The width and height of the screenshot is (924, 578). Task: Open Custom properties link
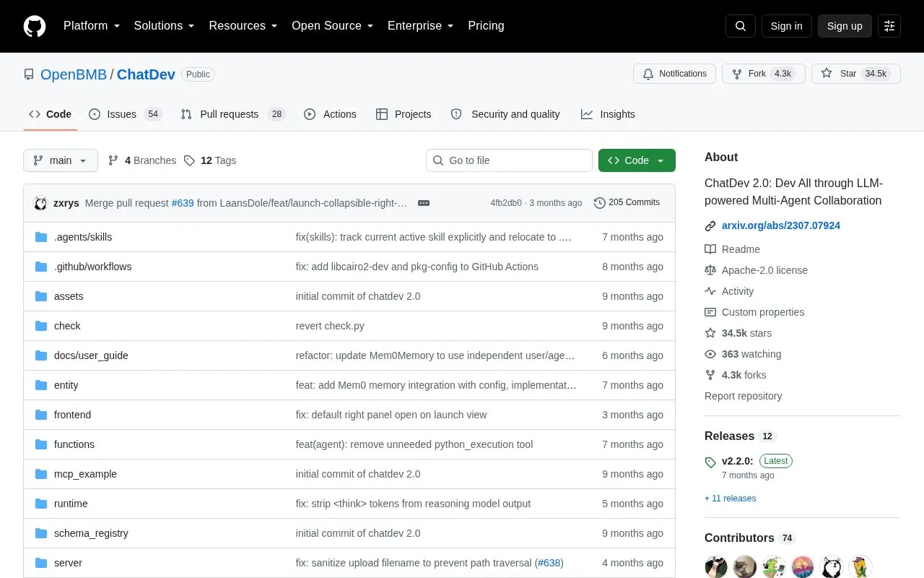pos(754,312)
